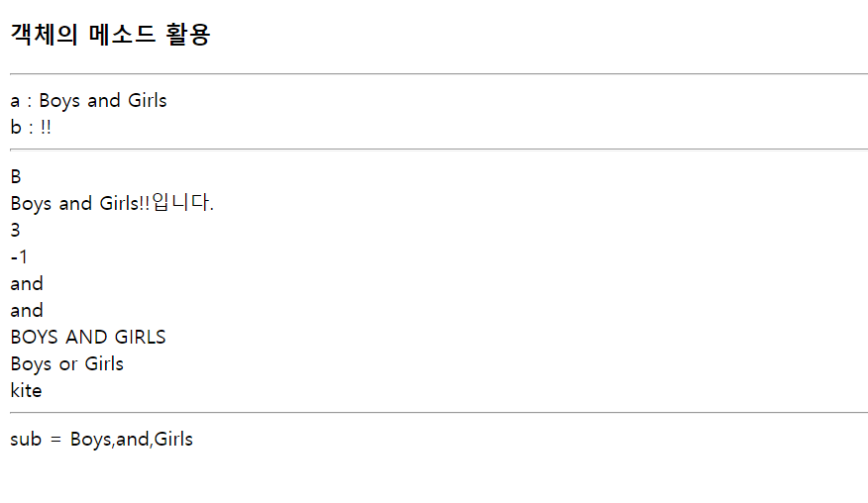Image resolution: width=868 pixels, height=503 pixels.
Task: Click the word "활용" in the heading
Action: coord(187,36)
